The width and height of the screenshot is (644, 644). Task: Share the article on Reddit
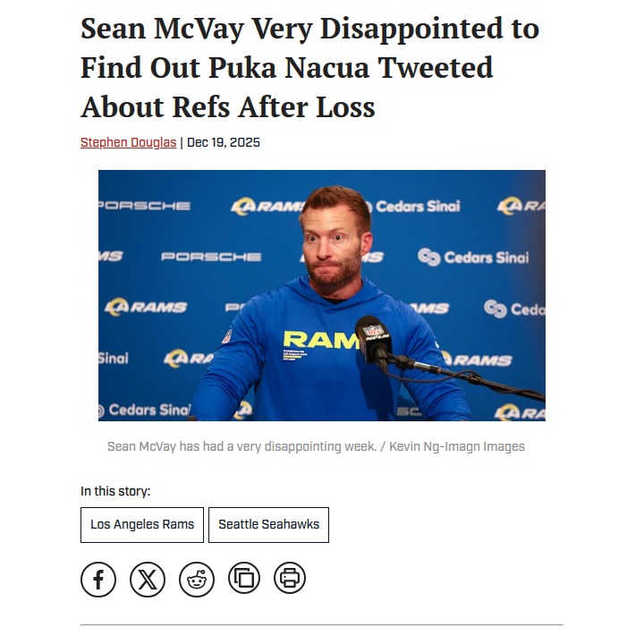[197, 579]
